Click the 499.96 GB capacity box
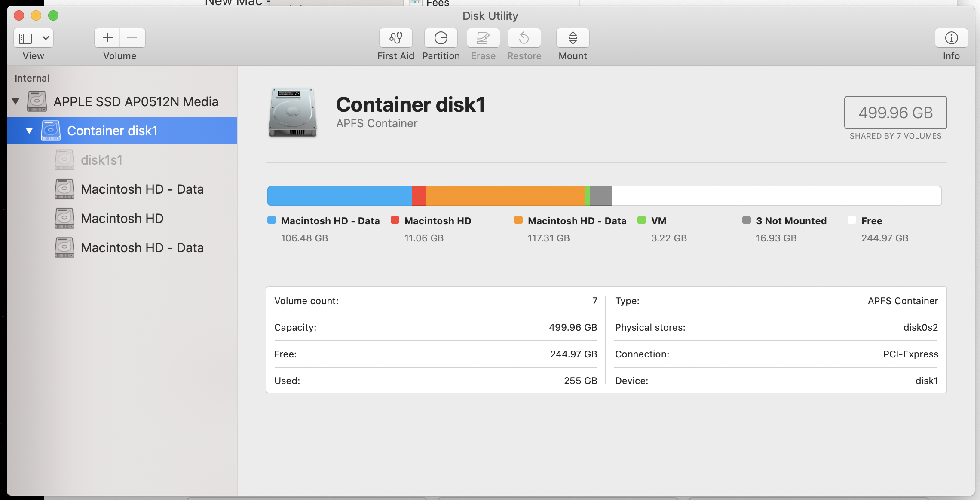Image resolution: width=980 pixels, height=500 pixels. coord(895,113)
